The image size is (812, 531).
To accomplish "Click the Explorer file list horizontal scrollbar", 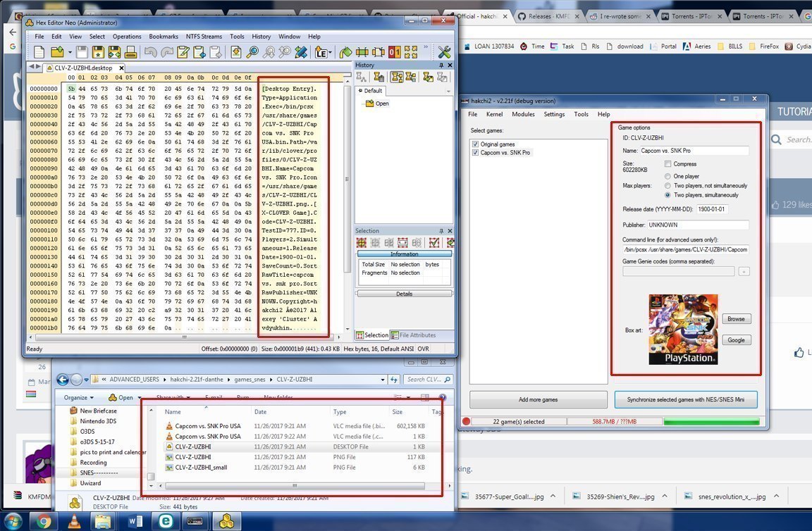I will 295,486.
